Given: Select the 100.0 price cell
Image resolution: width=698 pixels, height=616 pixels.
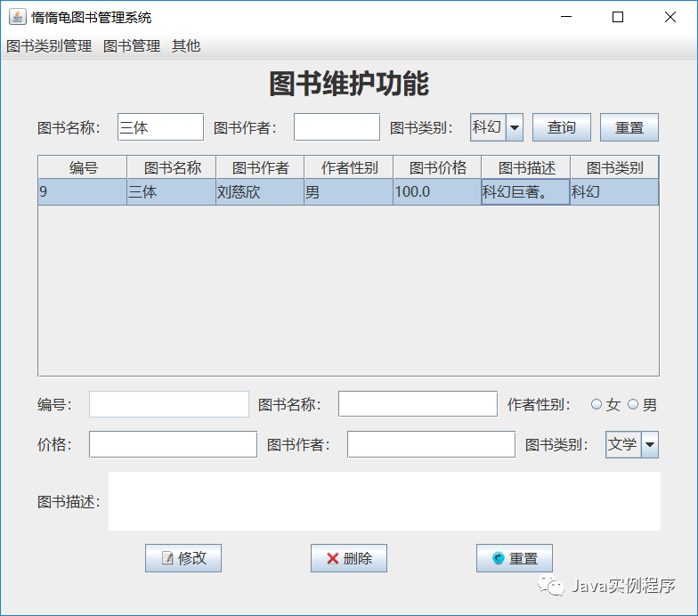Looking at the screenshot, I should 438,192.
